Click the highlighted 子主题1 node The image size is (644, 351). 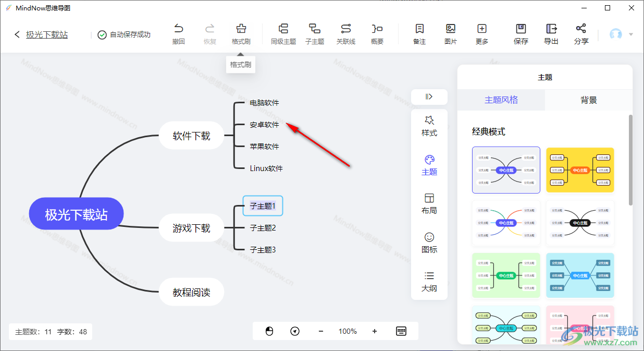pyautogui.click(x=263, y=206)
